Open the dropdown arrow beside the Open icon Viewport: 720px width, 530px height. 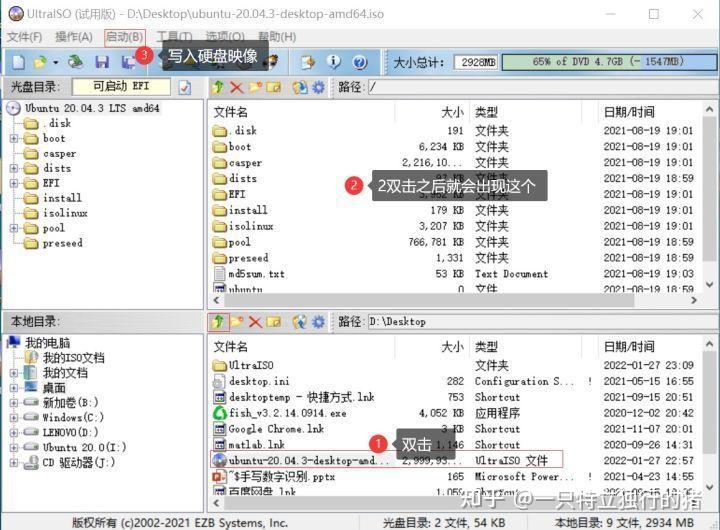click(56, 62)
